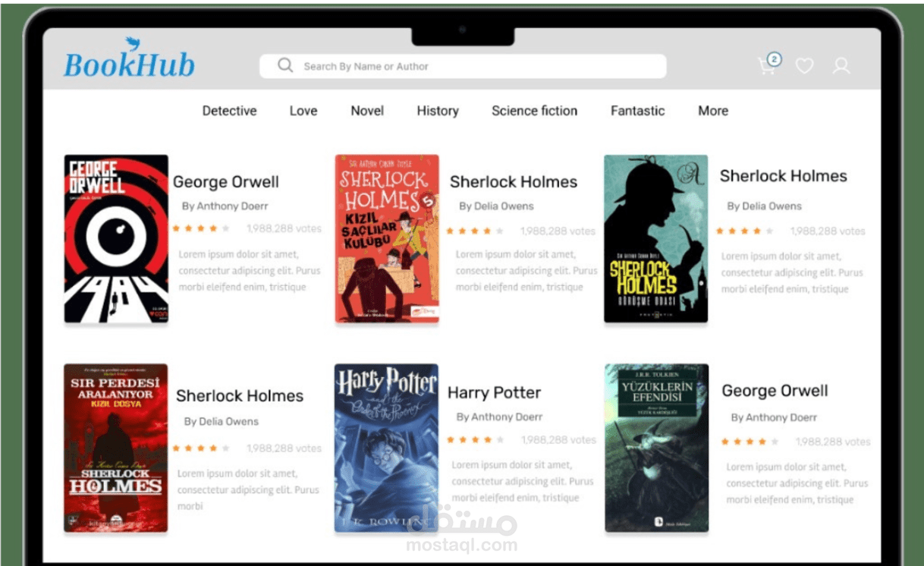Click By Delia Owens beside silhouette cover
Viewport: 924px width, 566px height.
[x=764, y=206]
